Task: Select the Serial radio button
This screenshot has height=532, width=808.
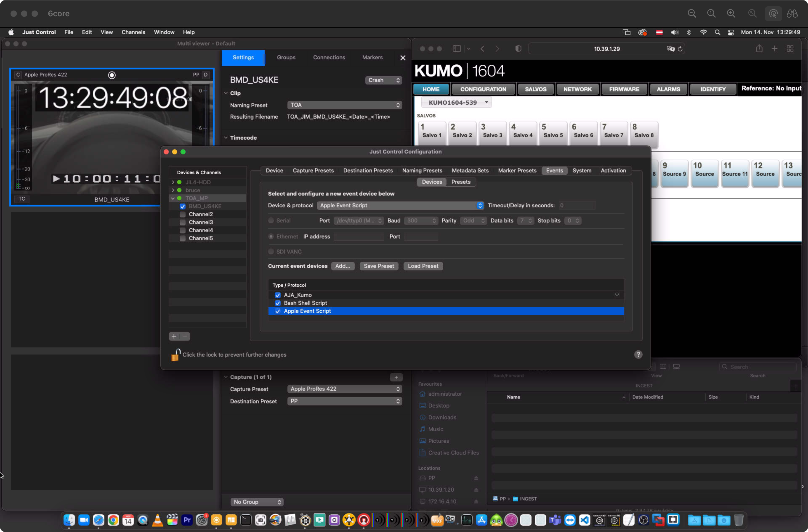Action: (x=271, y=221)
